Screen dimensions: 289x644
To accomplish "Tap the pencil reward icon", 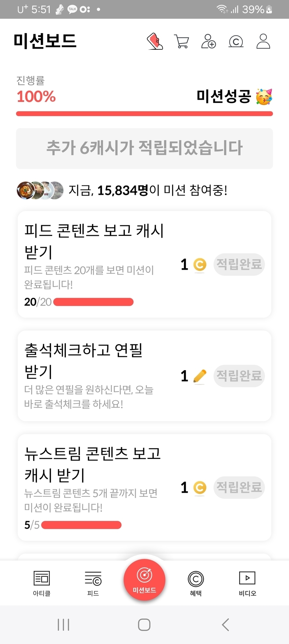I will pyautogui.click(x=200, y=376).
